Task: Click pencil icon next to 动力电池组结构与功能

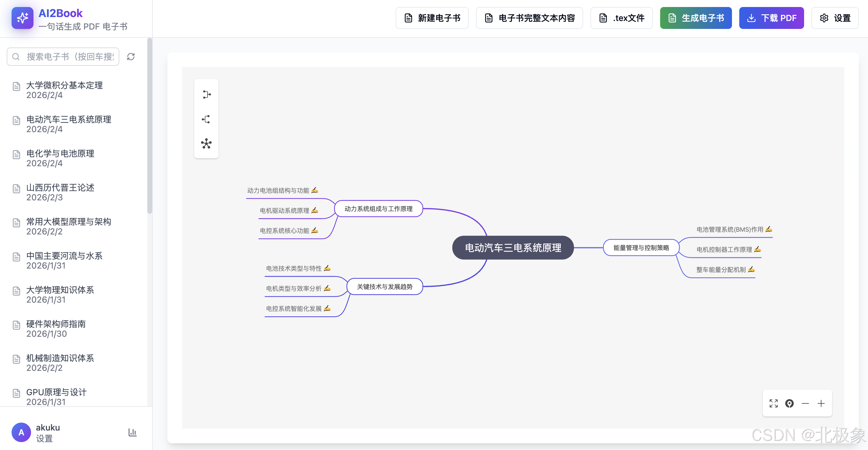Action: click(x=315, y=190)
